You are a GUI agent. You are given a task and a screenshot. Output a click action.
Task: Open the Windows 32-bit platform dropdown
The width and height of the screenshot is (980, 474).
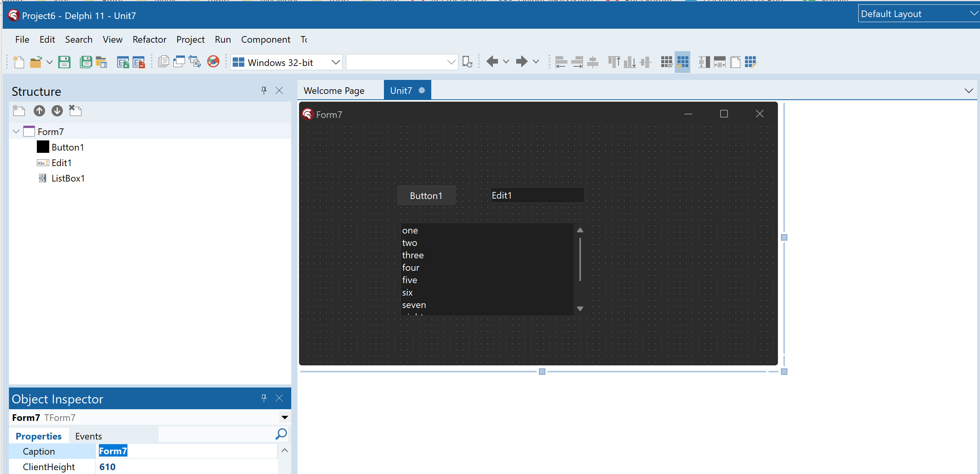pos(335,62)
